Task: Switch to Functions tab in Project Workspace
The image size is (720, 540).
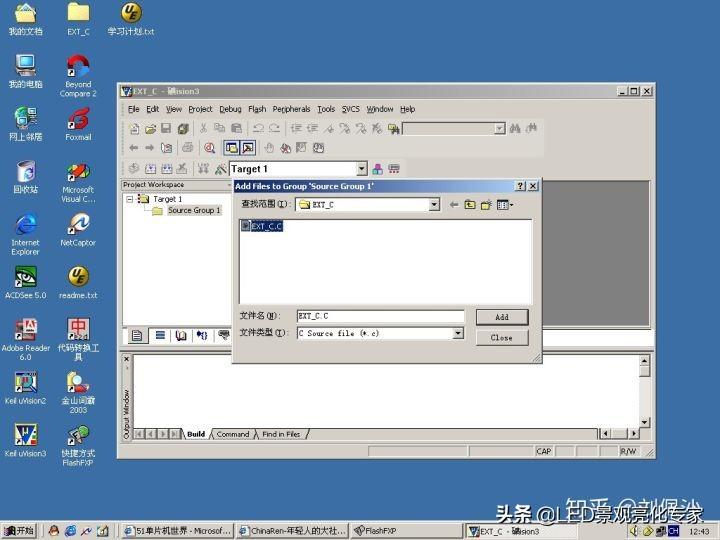Action: click(x=202, y=336)
